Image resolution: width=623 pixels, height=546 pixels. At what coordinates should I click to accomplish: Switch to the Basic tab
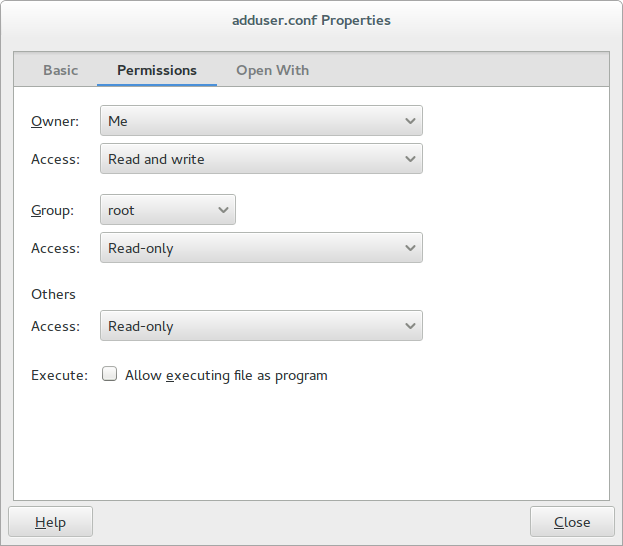60,70
